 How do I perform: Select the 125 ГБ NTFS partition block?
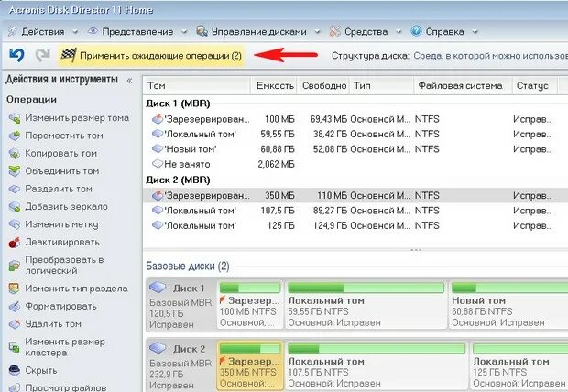pos(519,365)
